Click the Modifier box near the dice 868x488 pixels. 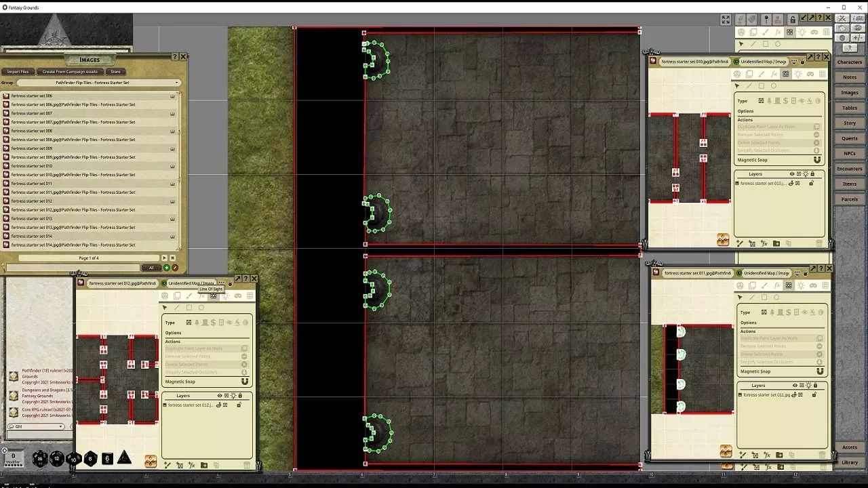[x=13, y=459]
